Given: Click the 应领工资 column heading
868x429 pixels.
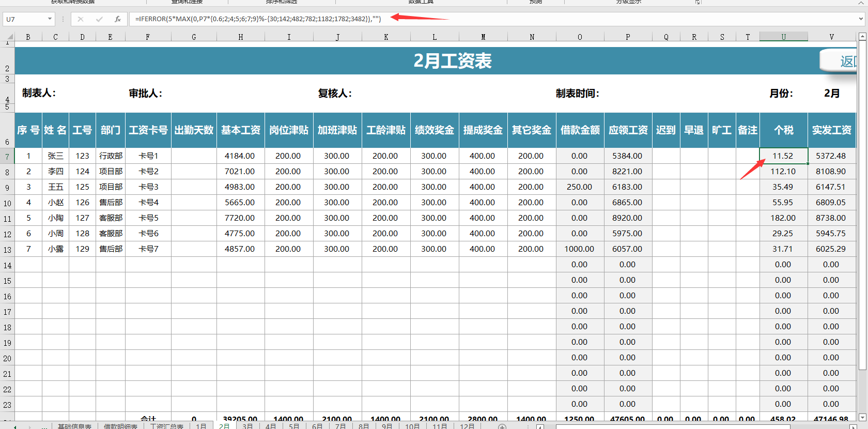Looking at the screenshot, I should tap(628, 130).
